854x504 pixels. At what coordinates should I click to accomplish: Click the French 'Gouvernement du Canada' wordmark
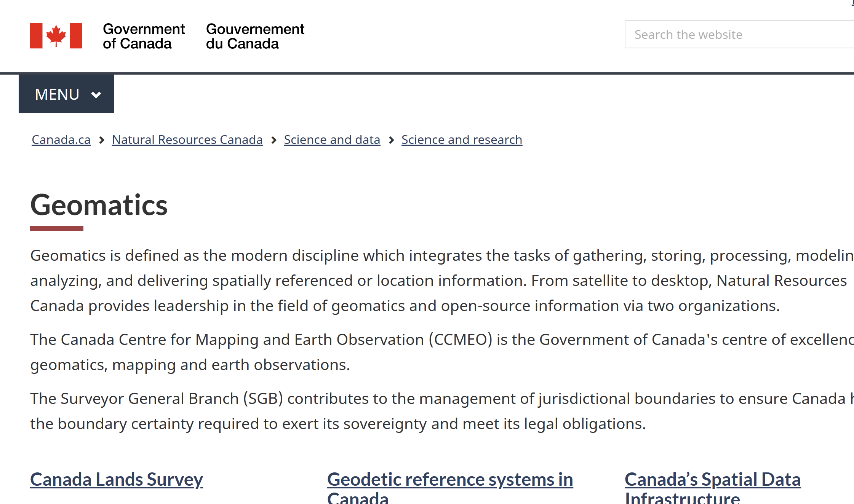(x=255, y=36)
